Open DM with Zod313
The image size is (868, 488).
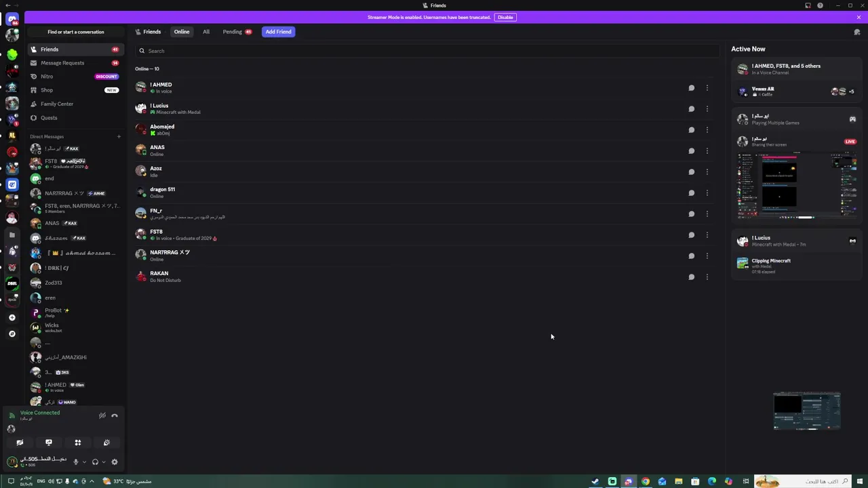[x=75, y=283]
